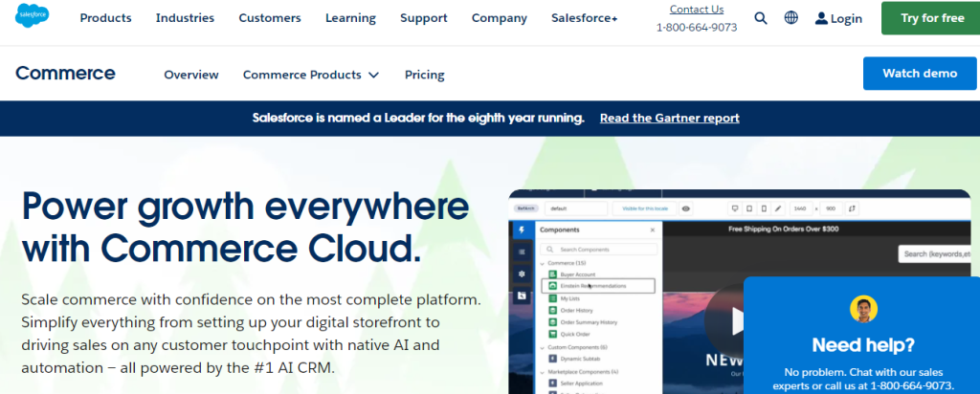
Task: Click the Login person icon
Action: 821,18
